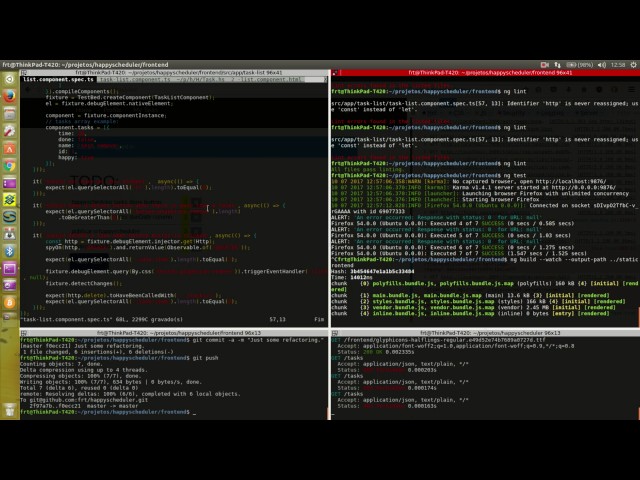Click the vendor.bundle.js chunk line
The width and height of the screenshot is (640, 480).
pos(473,307)
